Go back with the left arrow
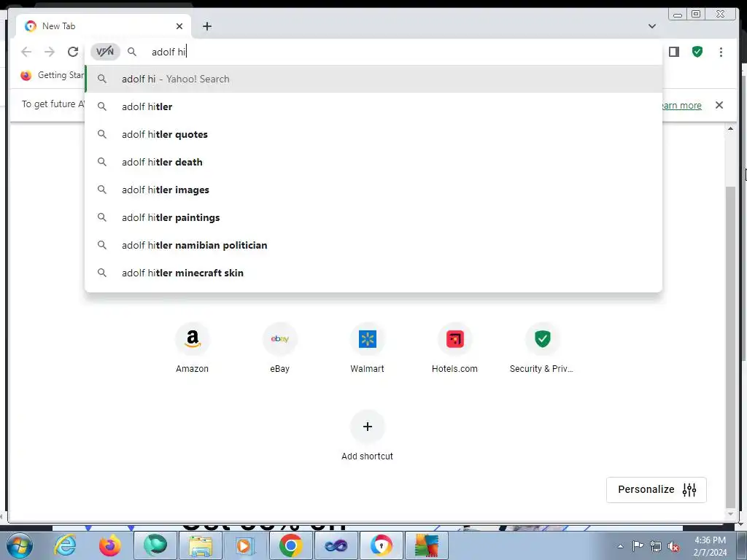The image size is (747, 560). pos(27,52)
